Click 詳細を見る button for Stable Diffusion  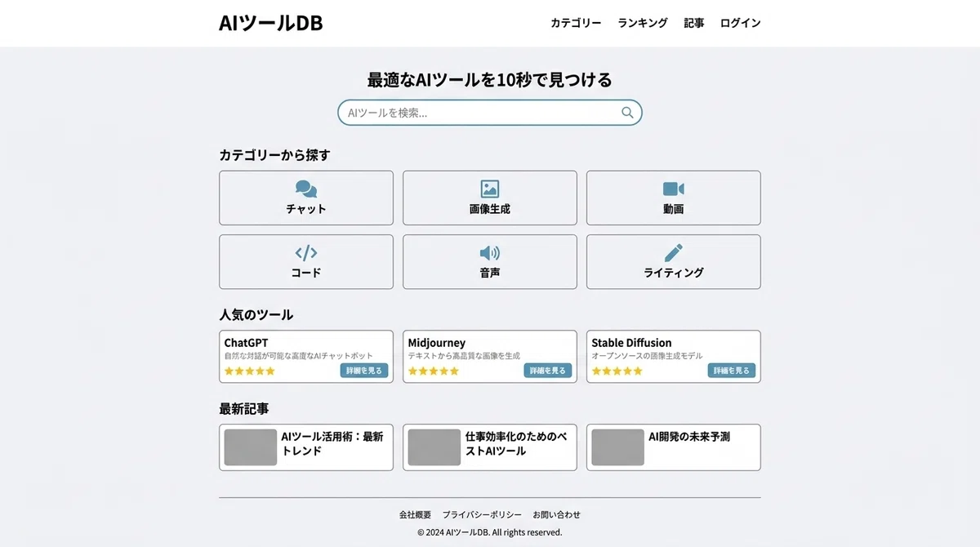tap(732, 371)
